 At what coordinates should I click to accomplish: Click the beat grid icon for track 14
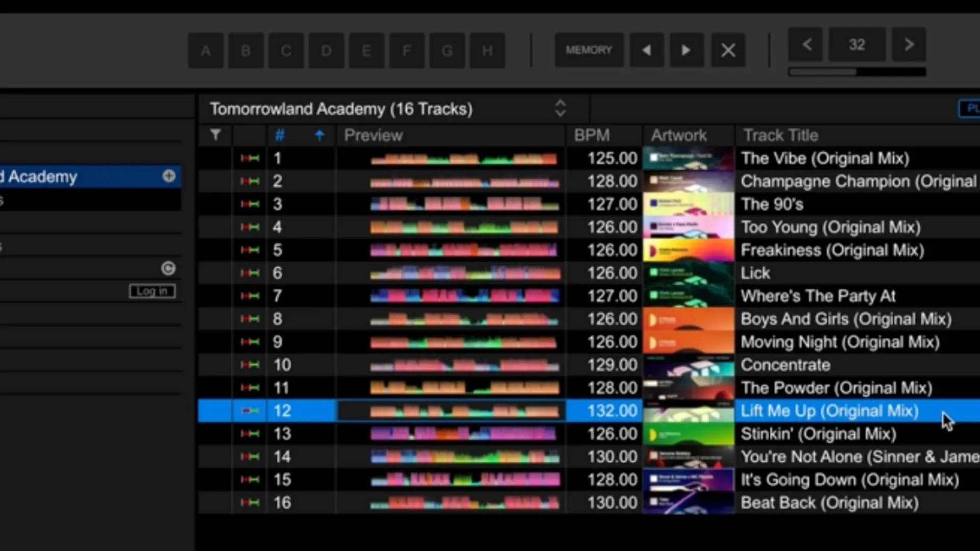[x=250, y=457]
